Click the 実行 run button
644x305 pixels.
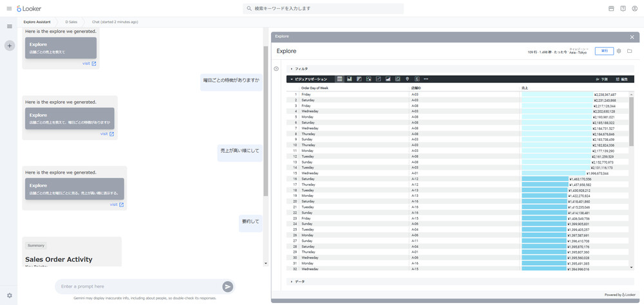pos(604,51)
